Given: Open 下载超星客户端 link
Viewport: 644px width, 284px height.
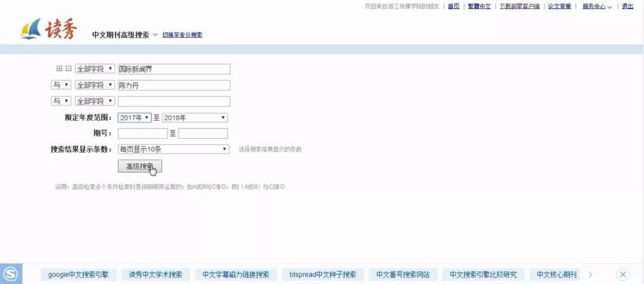Looking at the screenshot, I should 519,6.
